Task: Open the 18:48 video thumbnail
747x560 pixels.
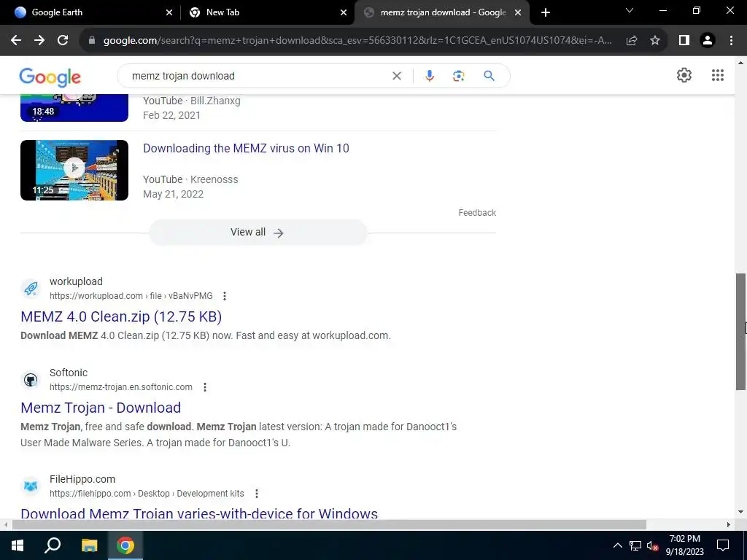Action: 74,108
